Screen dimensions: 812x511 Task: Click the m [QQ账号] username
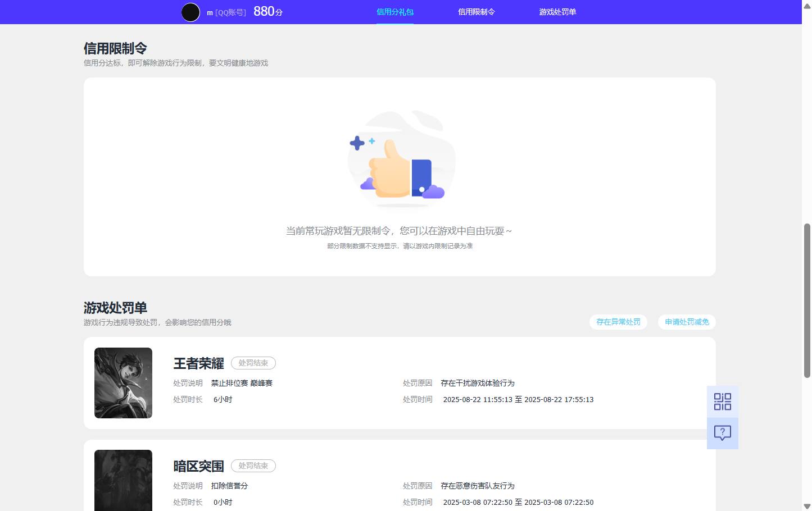pyautogui.click(x=226, y=12)
